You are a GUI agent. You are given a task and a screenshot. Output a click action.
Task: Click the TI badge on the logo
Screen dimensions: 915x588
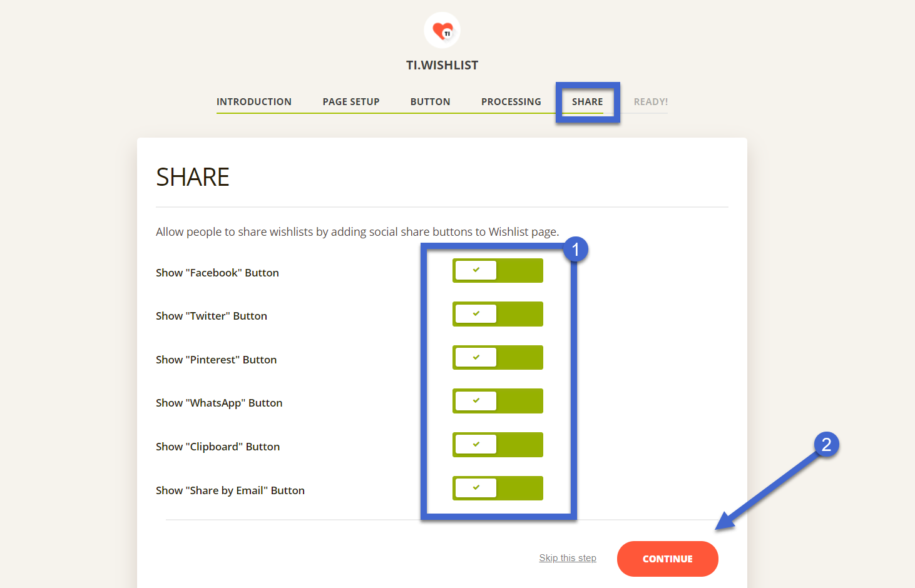[446, 33]
